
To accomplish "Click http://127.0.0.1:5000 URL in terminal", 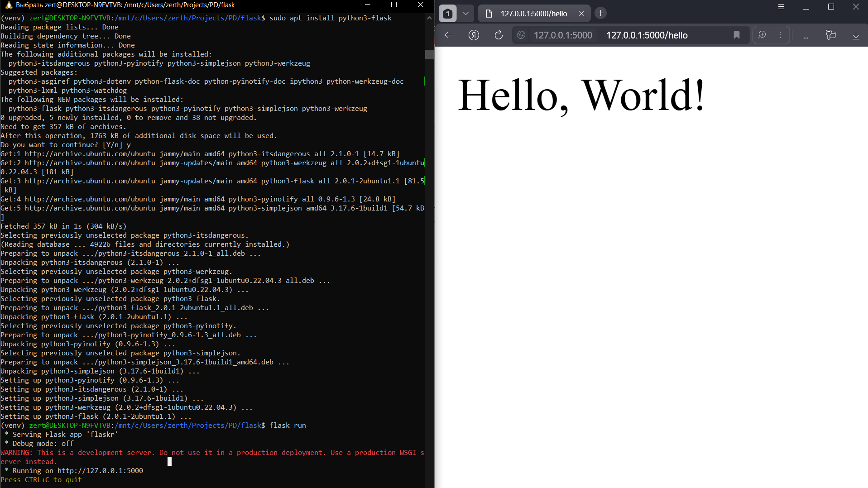I will (100, 471).
